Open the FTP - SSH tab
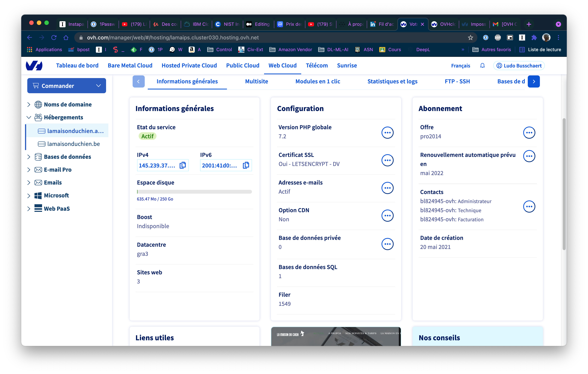 [x=457, y=81]
